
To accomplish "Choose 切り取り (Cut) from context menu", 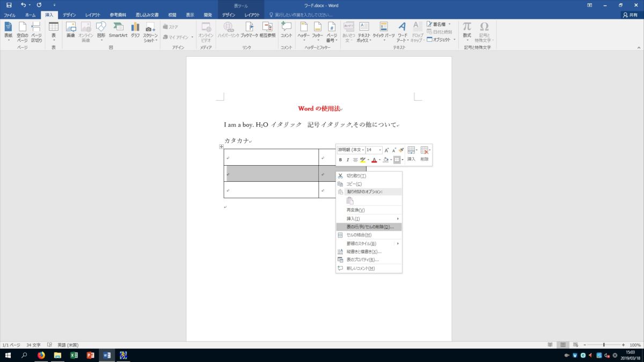I will click(369, 175).
